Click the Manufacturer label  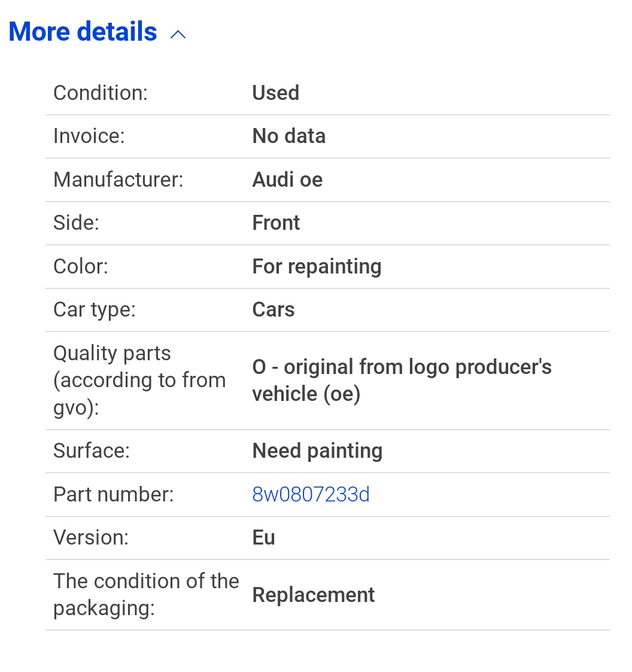point(118,180)
